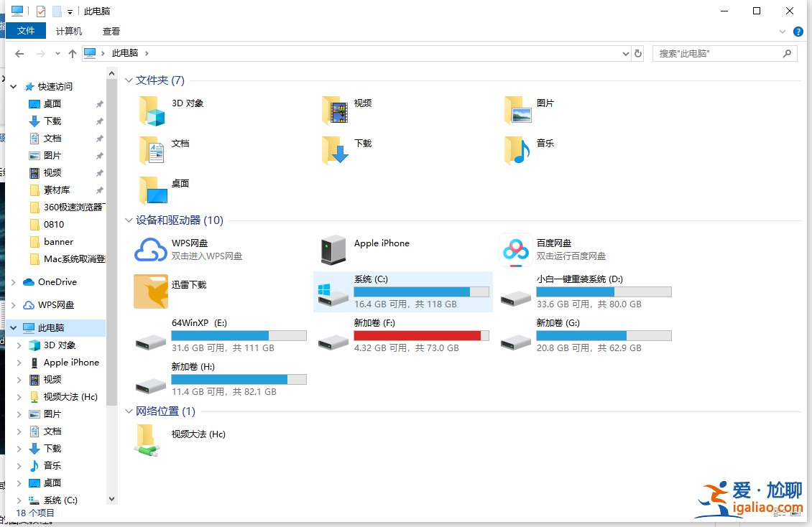Image resolution: width=812 pixels, height=527 pixels.
Task: Click the refresh icon in the address bar
Action: pyautogui.click(x=638, y=53)
